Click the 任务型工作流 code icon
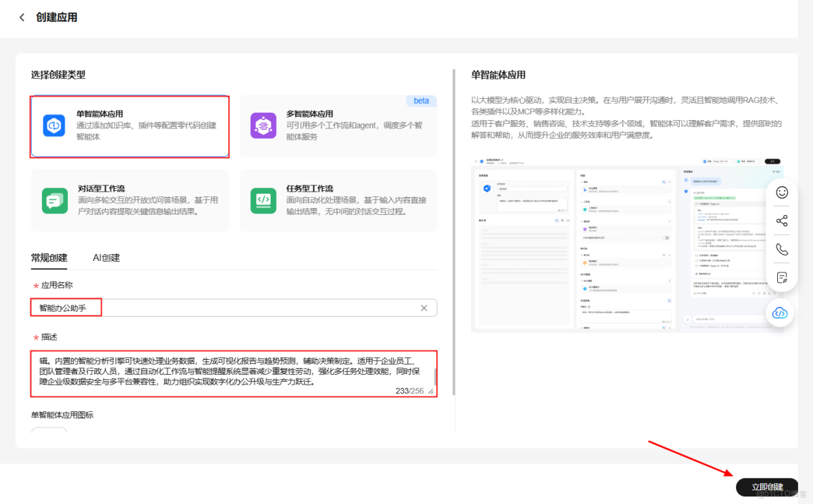813x504 pixels. pos(264,201)
